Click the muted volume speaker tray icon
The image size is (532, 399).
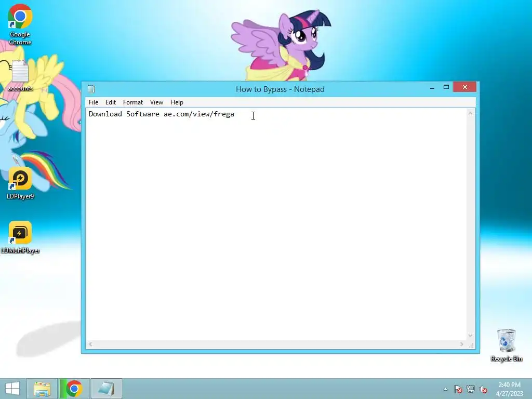(x=483, y=389)
